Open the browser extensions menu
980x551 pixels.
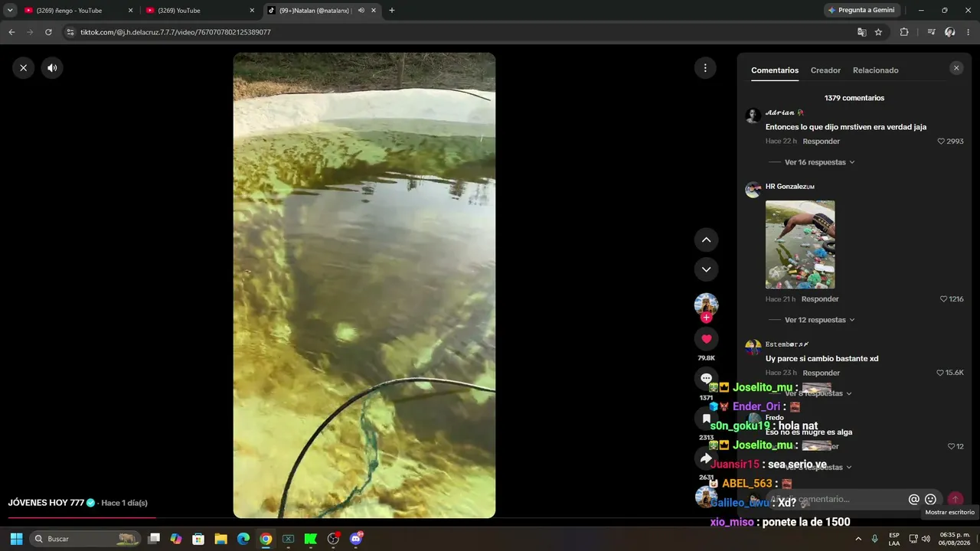coord(904,32)
